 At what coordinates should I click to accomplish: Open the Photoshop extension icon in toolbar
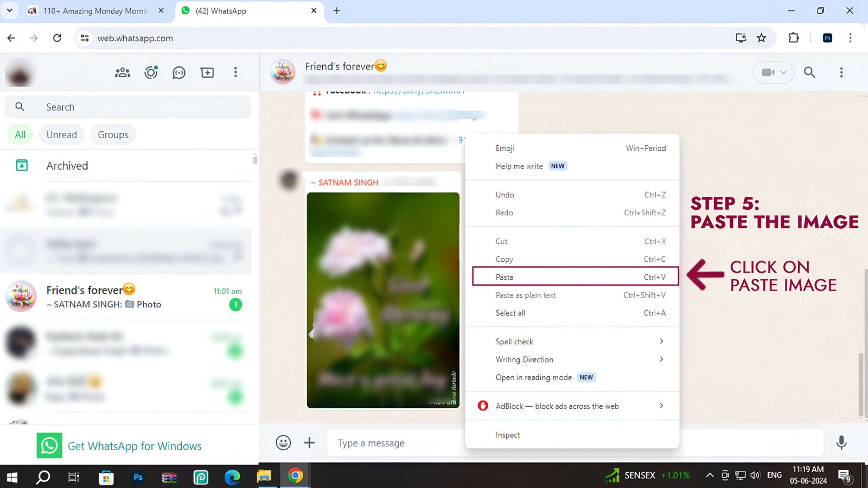pyautogui.click(x=827, y=38)
